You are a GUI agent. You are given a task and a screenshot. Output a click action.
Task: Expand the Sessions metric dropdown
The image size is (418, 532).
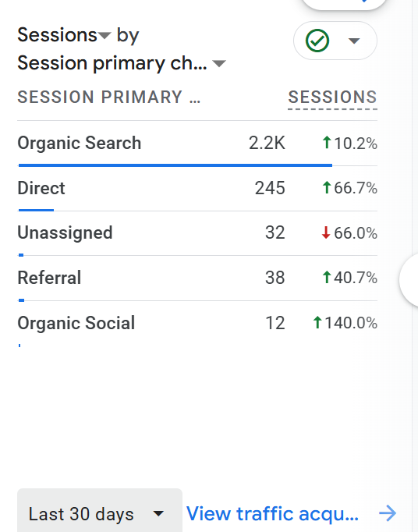(x=104, y=35)
